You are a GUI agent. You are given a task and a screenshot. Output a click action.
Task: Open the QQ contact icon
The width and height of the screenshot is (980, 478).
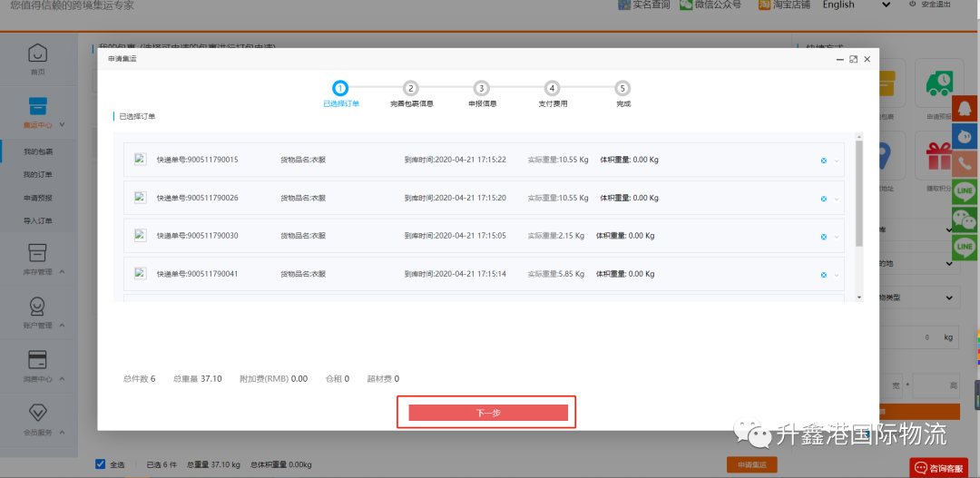coord(965,110)
